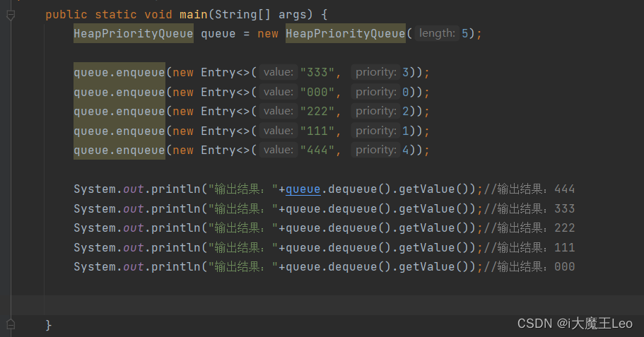Click the comment ending with 333
Viewport: 644px width, 337px height.
(529, 208)
